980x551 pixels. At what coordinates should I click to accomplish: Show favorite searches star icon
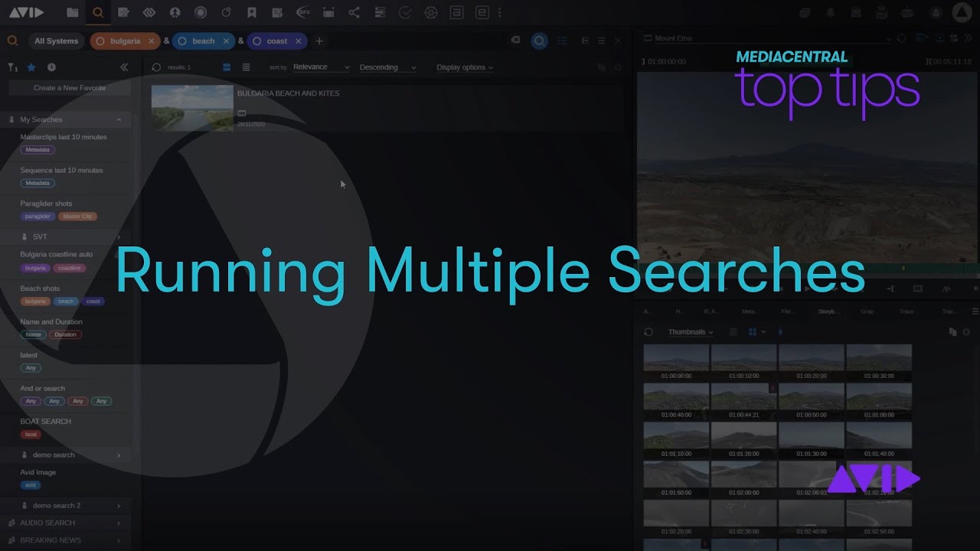[x=31, y=67]
